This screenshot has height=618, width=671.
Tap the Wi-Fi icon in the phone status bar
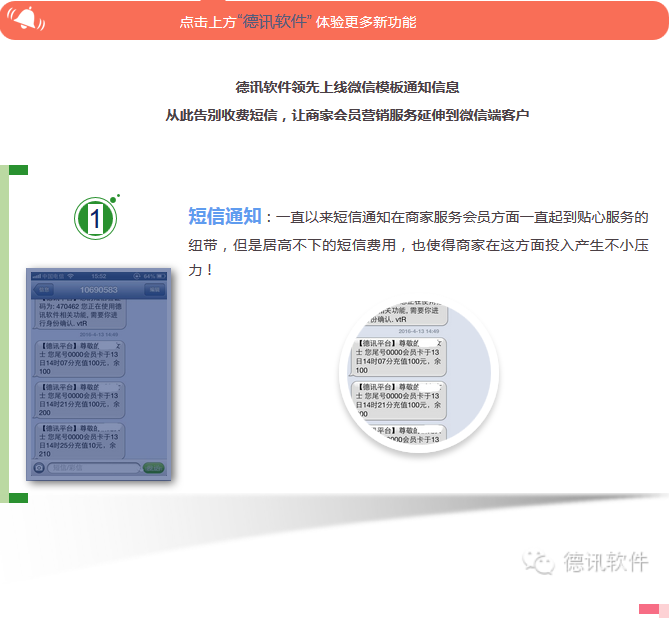71,276
